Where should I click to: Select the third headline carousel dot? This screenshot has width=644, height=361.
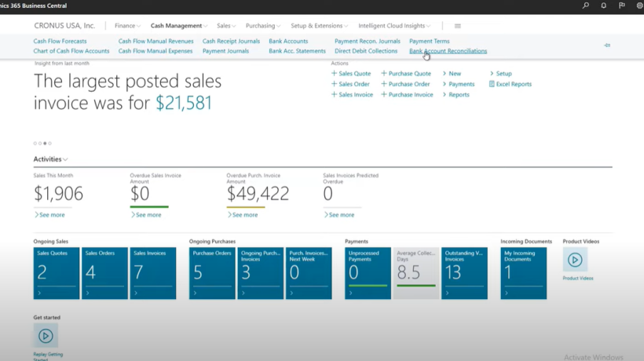point(46,143)
